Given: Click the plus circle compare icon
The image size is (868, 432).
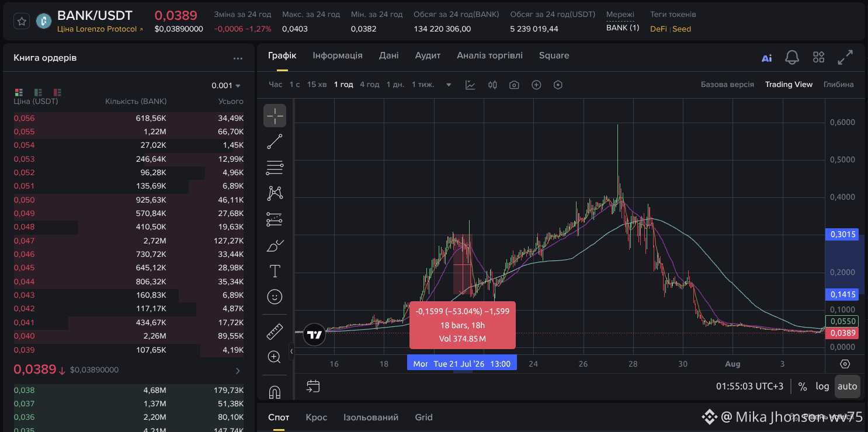Looking at the screenshot, I should tap(536, 85).
